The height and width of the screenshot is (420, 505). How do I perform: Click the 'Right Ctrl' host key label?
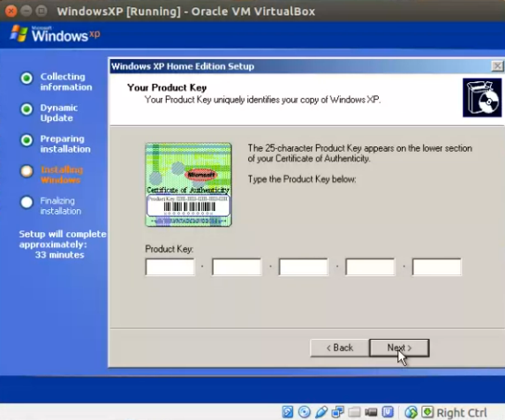point(462,413)
